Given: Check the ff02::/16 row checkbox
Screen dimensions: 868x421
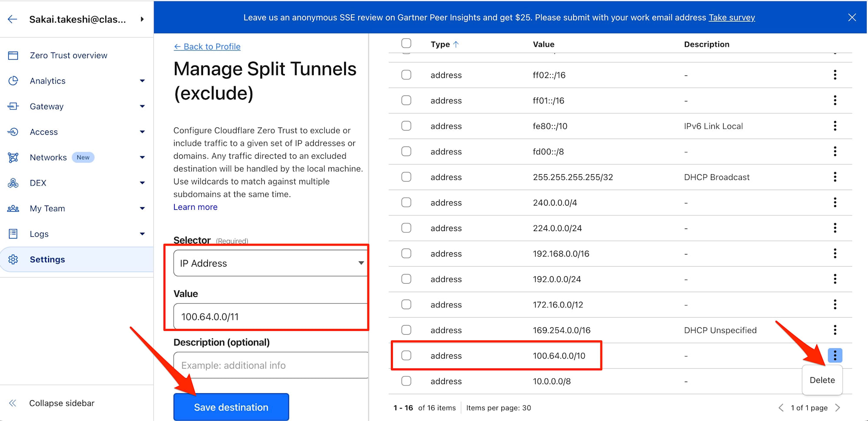Looking at the screenshot, I should click(x=406, y=75).
